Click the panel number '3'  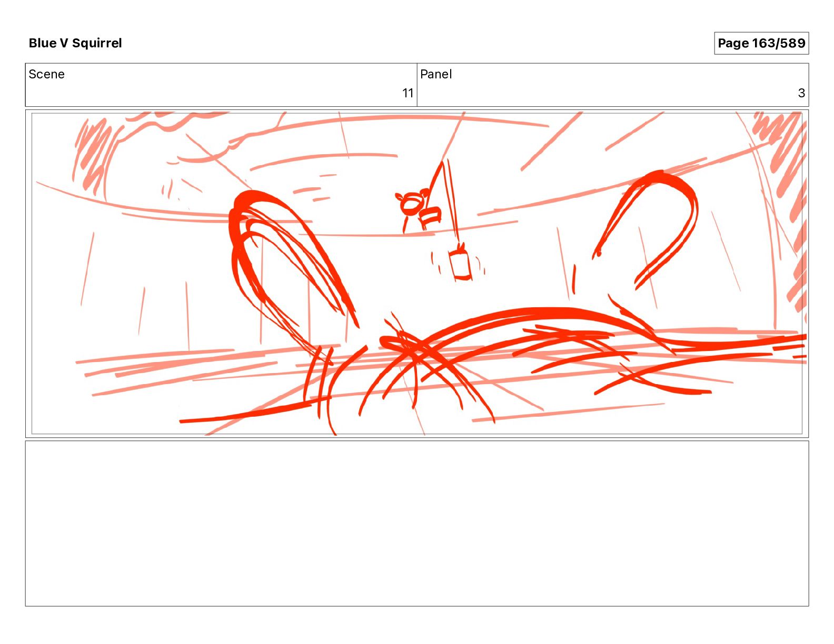click(x=801, y=93)
